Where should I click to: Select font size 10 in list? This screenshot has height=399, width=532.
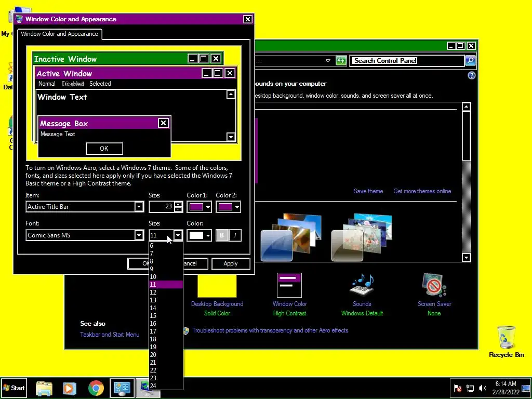[166, 277]
